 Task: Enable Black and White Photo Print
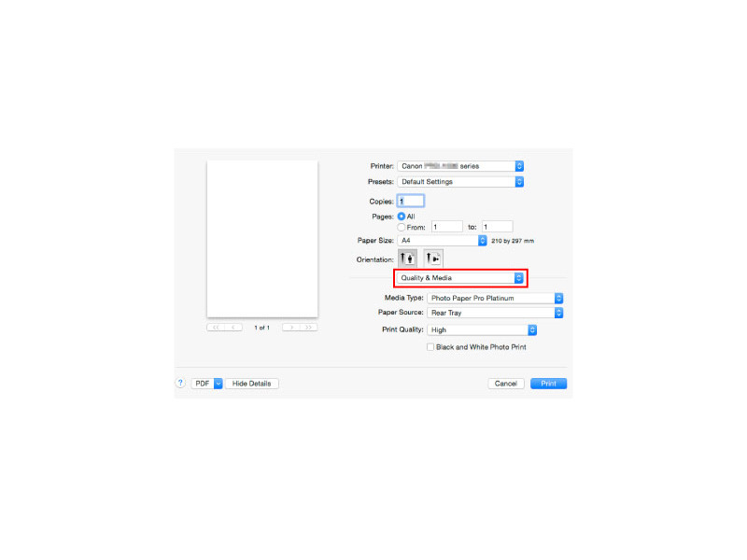[430, 347]
